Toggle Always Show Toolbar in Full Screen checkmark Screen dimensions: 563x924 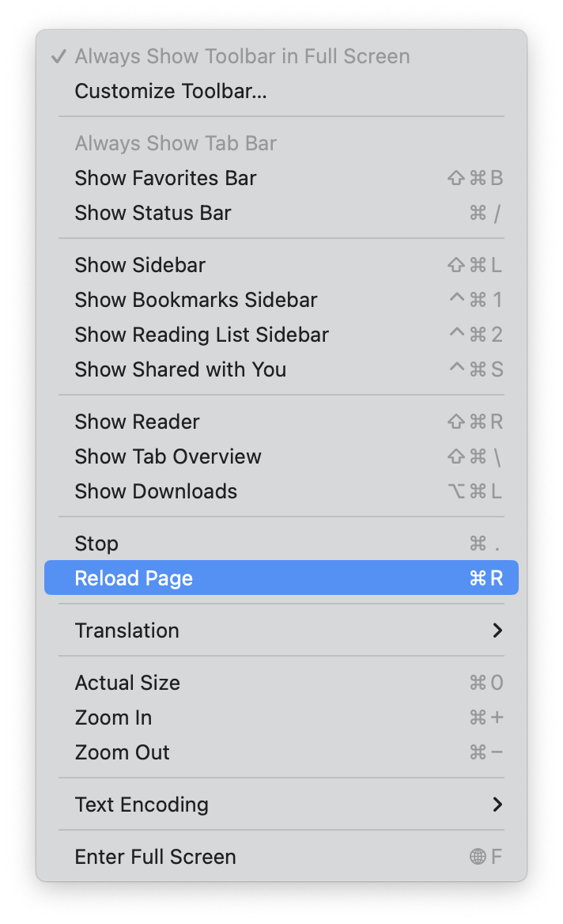tap(59, 57)
